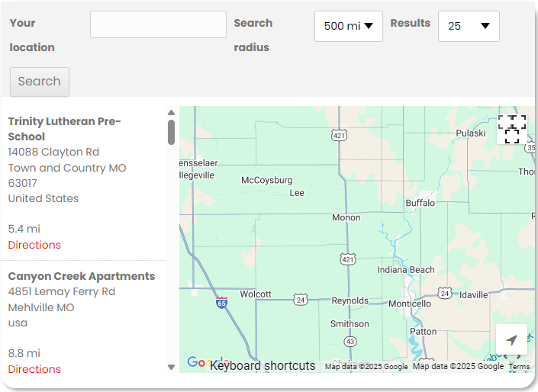Click the Interstate 65 shield on map
538x392 pixels.
click(221, 303)
